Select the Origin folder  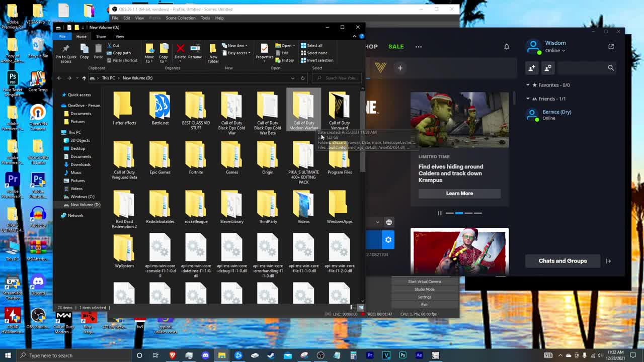click(x=268, y=158)
